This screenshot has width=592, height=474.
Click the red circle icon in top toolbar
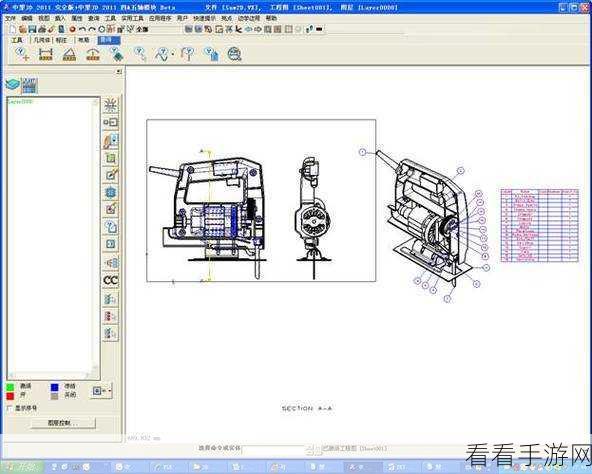coord(72,29)
